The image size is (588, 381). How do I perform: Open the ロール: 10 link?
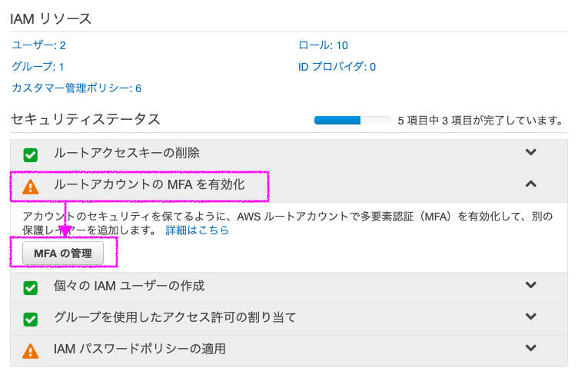[x=324, y=45]
